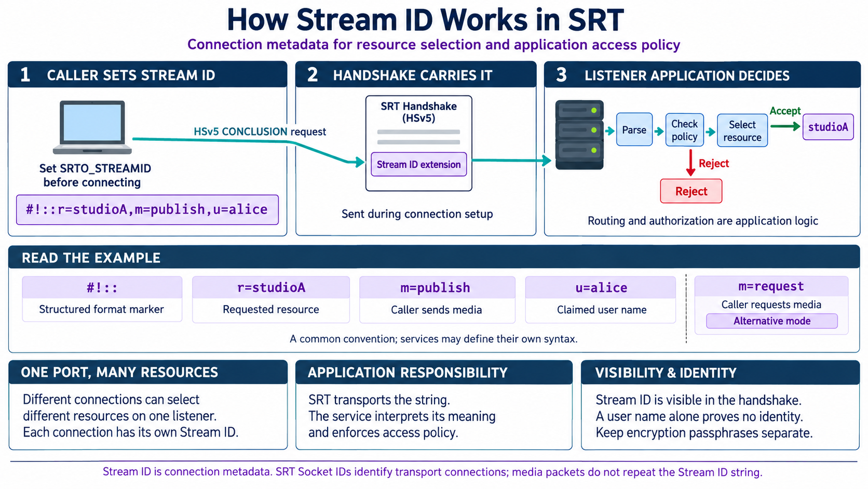Click the Caller sends media description
Screen dimensions: 868x489
pos(437,310)
